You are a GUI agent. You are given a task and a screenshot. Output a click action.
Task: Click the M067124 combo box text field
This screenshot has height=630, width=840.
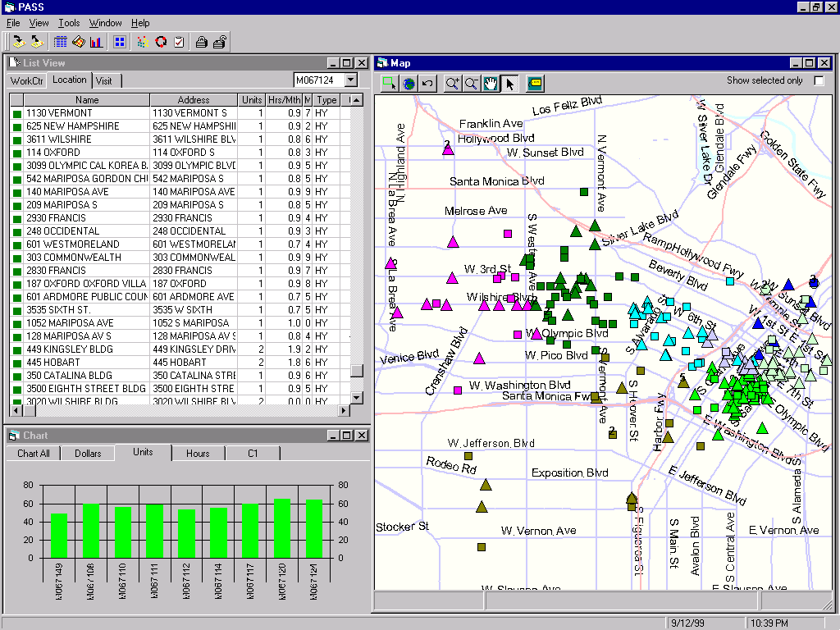(319, 80)
